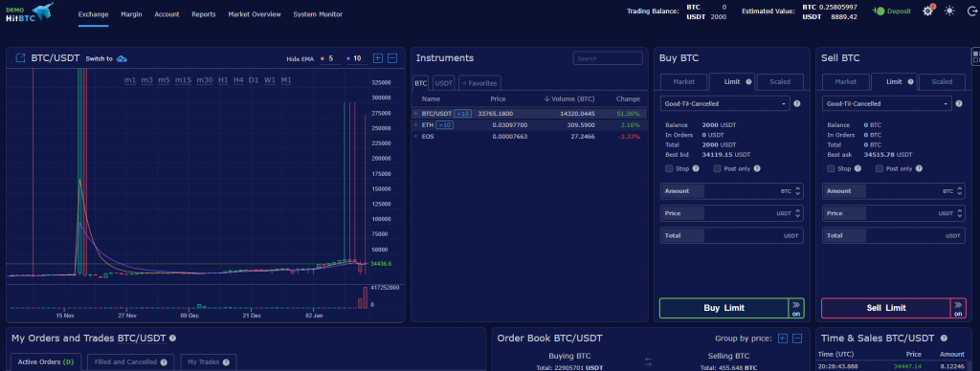
Task: Swap Order Book buying and selling sides
Action: tap(648, 361)
